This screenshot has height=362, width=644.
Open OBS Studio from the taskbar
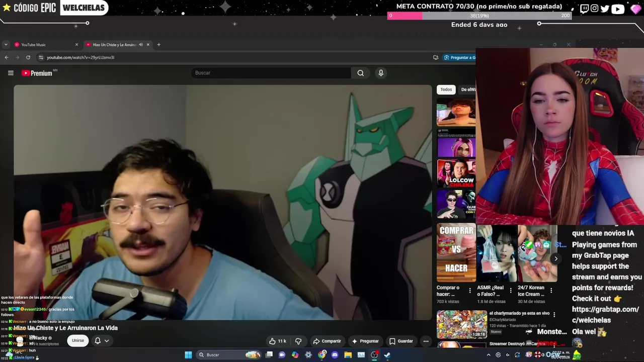[x=374, y=355]
